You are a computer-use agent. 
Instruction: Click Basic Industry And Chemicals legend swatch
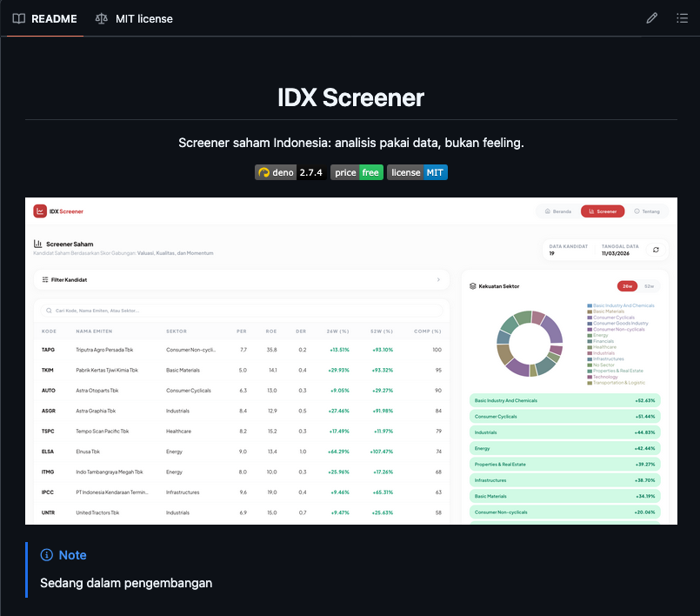590,305
